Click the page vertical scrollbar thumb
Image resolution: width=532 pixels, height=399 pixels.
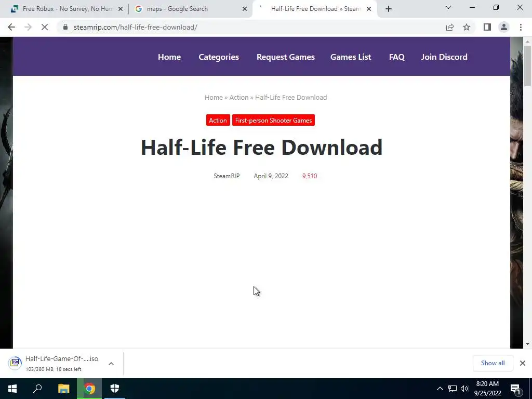pyautogui.click(x=527, y=65)
